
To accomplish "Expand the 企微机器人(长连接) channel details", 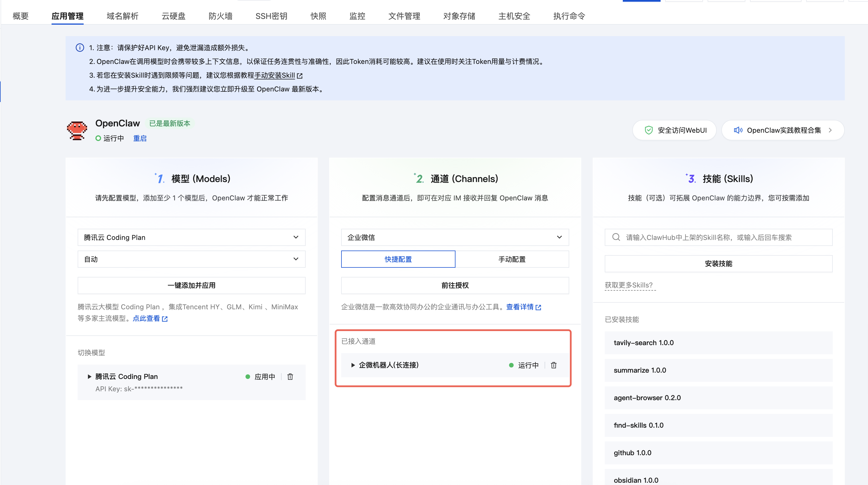I will [353, 365].
